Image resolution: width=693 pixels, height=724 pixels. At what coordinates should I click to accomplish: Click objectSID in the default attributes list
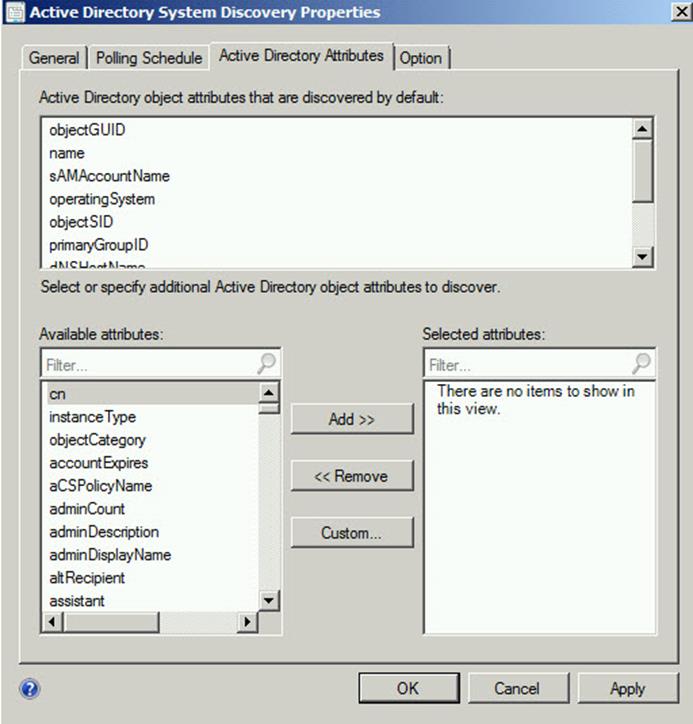pos(81,222)
